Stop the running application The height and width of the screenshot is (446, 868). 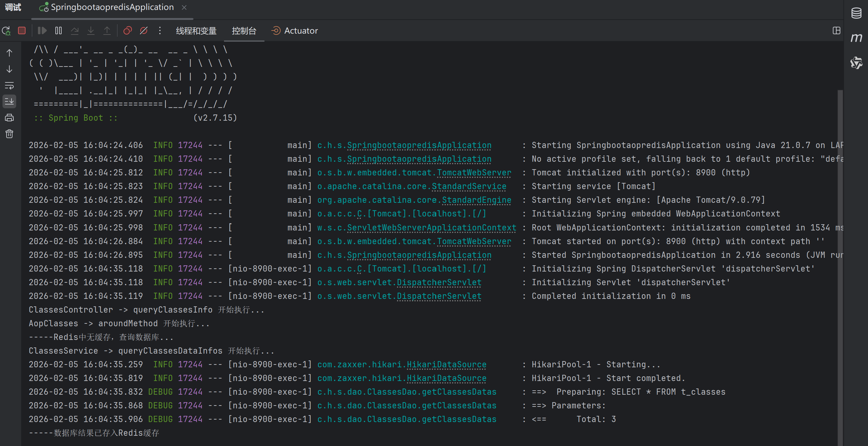[22, 31]
